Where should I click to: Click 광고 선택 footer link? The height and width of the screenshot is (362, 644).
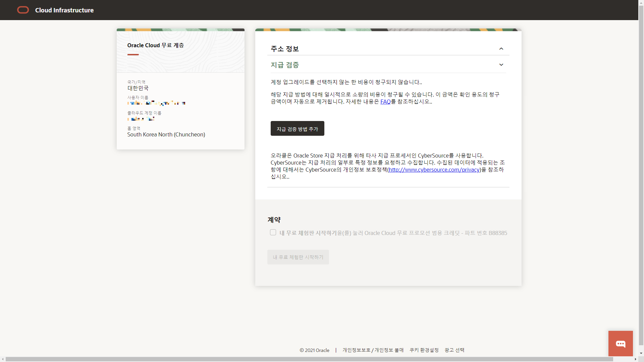pyautogui.click(x=454, y=350)
